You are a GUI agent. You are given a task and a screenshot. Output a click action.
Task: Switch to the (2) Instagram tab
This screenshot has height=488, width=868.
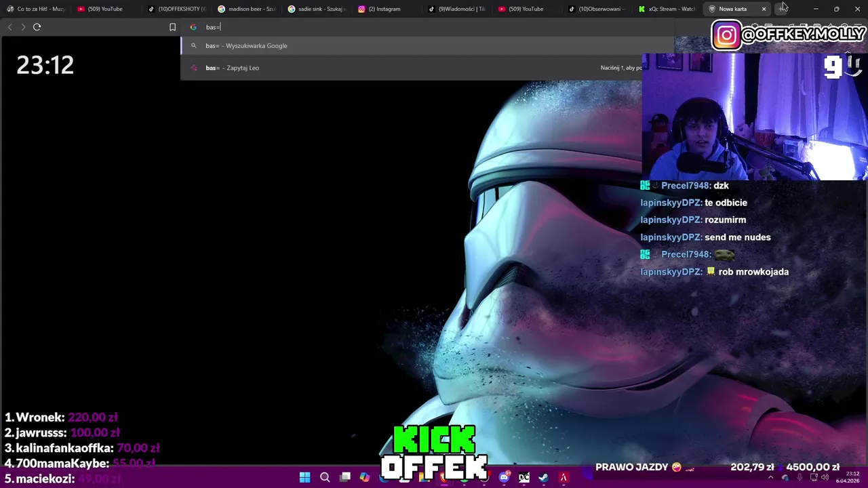pyautogui.click(x=388, y=9)
